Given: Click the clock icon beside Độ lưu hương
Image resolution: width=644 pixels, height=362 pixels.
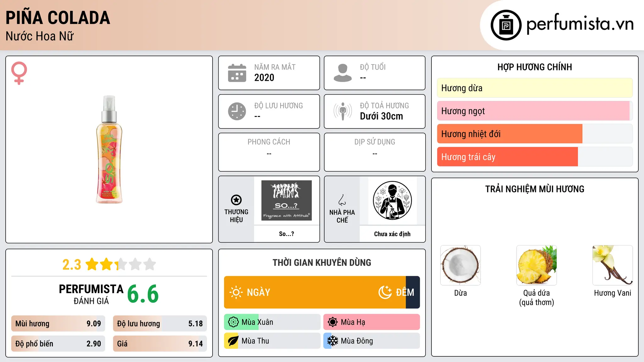Looking at the screenshot, I should (x=237, y=111).
